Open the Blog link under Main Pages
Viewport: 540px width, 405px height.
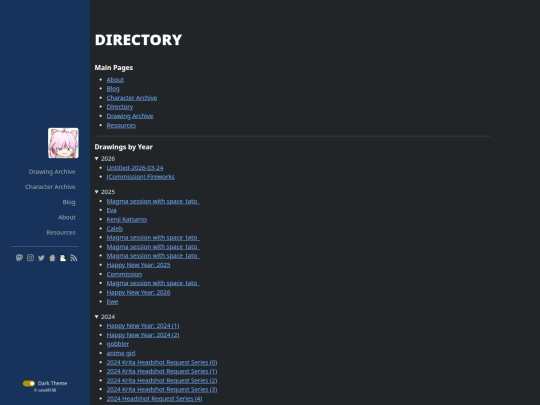(113, 89)
